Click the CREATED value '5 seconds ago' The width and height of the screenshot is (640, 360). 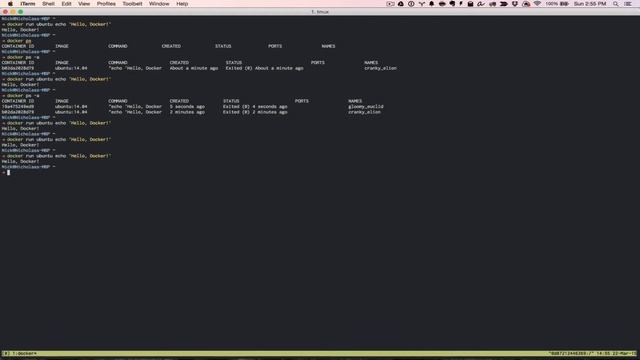point(187,107)
